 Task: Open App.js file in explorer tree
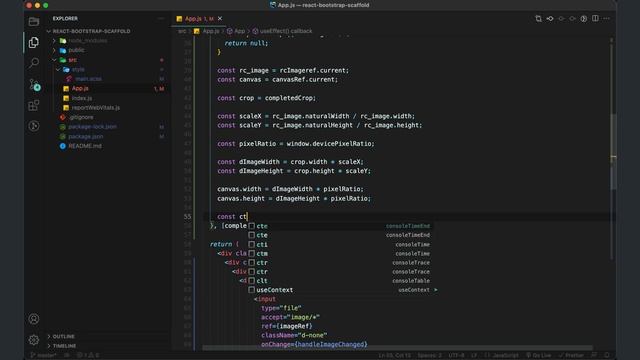click(80, 88)
